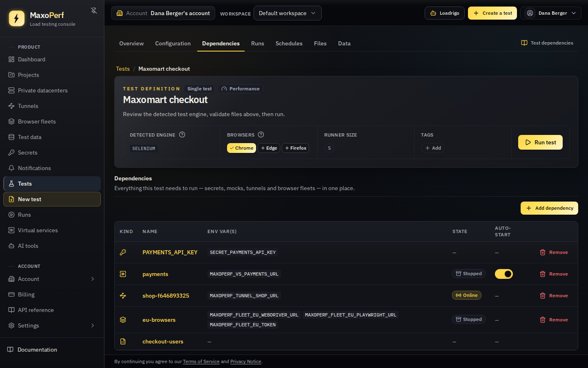The width and height of the screenshot is (588, 368).
Task: Click the Detected Engine help icon
Action: (182, 135)
